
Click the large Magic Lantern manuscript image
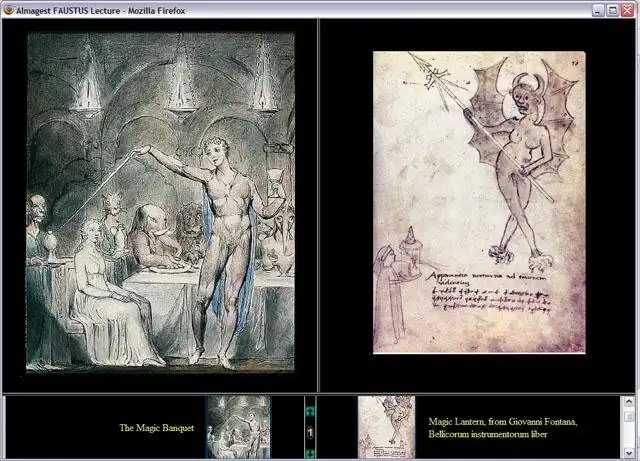coord(479,202)
